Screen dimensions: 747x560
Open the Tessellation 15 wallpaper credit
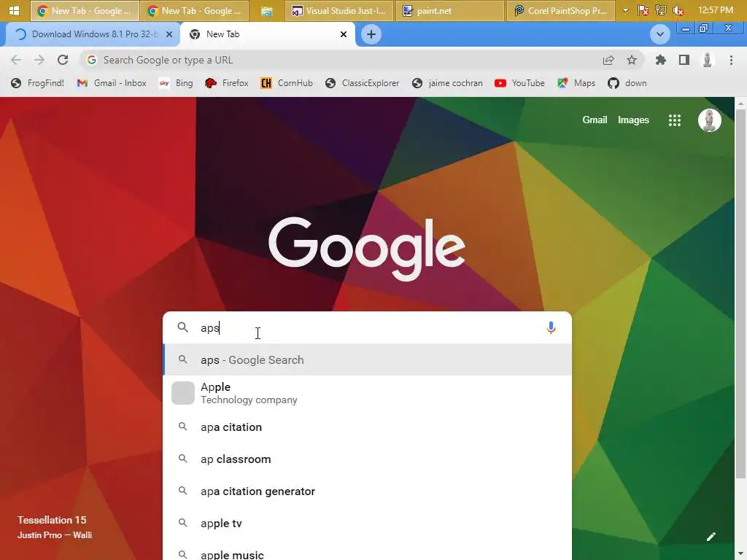click(x=55, y=527)
